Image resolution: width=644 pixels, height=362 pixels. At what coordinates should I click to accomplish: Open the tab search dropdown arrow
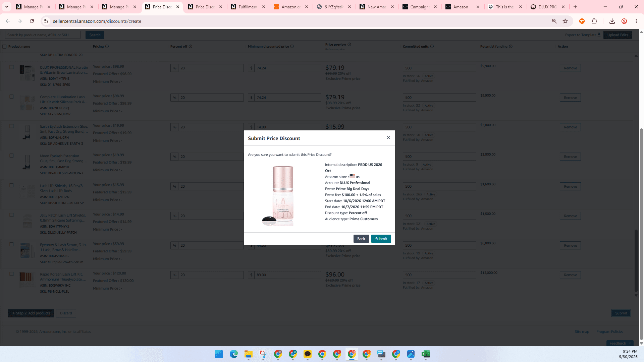pos(6,7)
